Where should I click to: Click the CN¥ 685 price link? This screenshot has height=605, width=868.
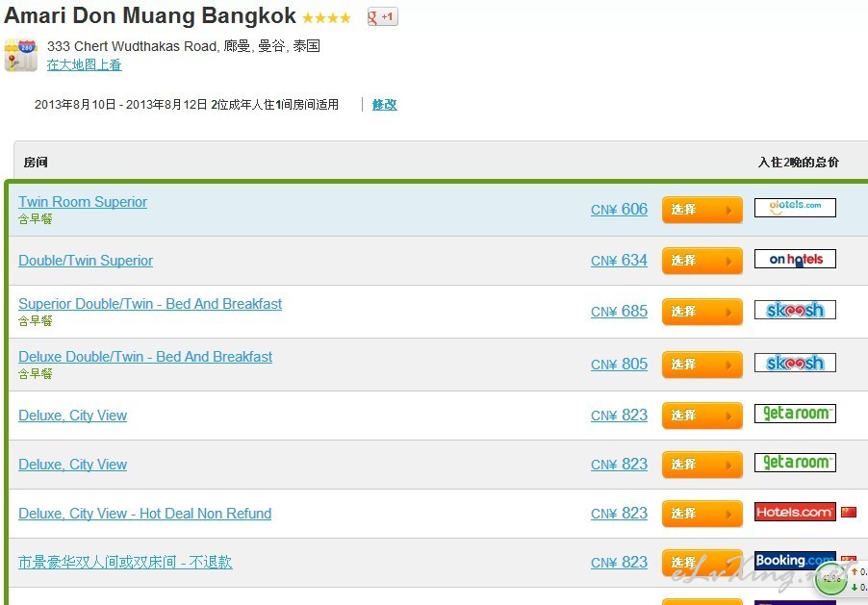click(619, 311)
